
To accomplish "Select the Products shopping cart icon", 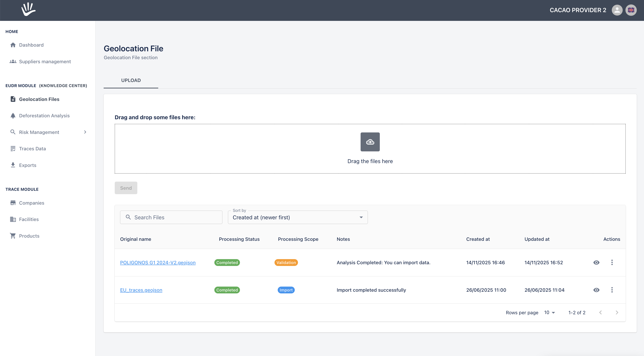I will click(13, 236).
